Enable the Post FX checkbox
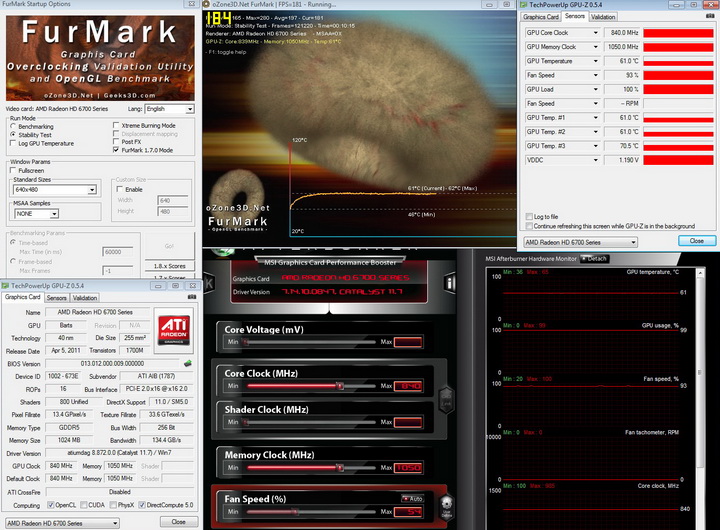 pyautogui.click(x=116, y=141)
